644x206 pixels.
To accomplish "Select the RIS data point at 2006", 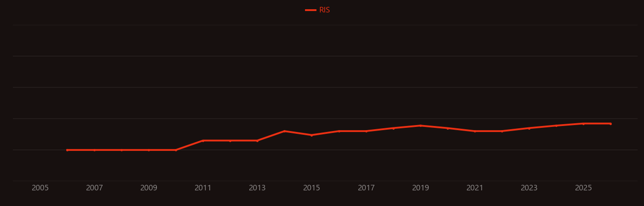I will click(67, 150).
